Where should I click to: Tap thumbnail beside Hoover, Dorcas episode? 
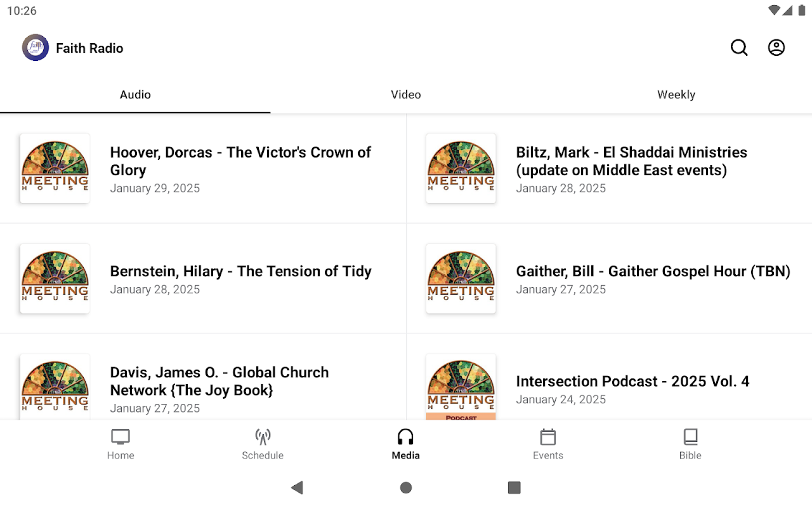55,168
